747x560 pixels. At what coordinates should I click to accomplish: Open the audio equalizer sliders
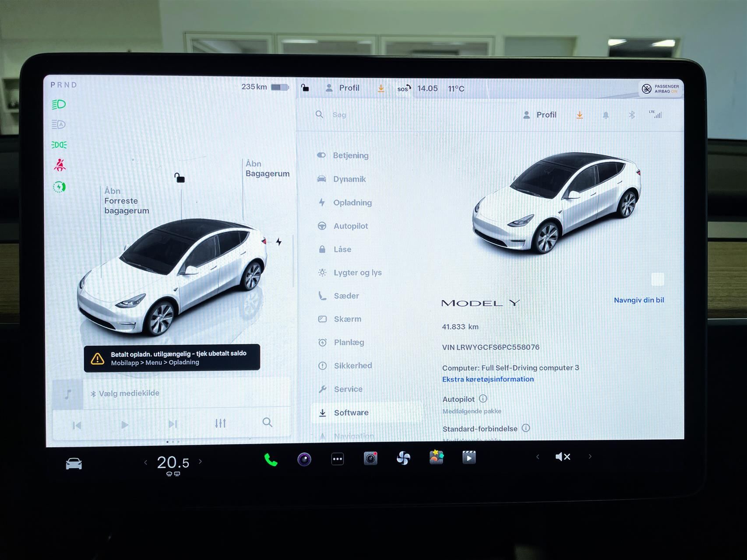pyautogui.click(x=221, y=423)
